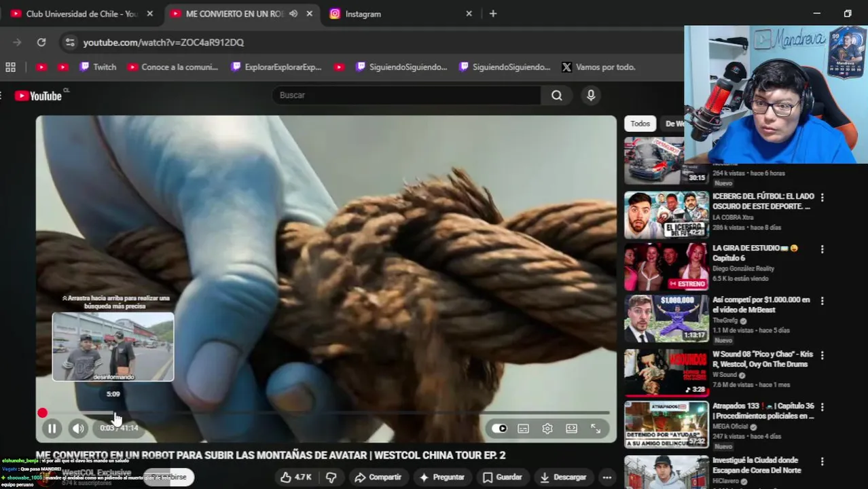Screen dimensions: 868x489
Task: Mute the video player volume icon
Action: (79, 429)
